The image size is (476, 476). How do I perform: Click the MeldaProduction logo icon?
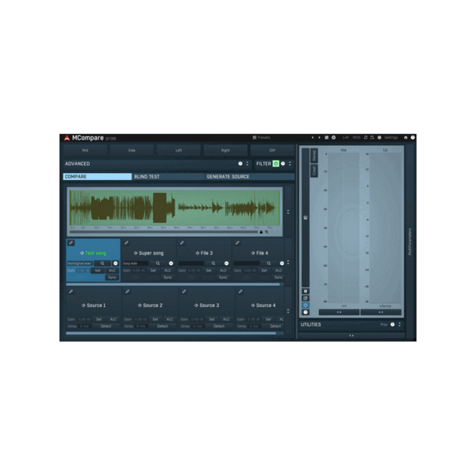point(67,138)
